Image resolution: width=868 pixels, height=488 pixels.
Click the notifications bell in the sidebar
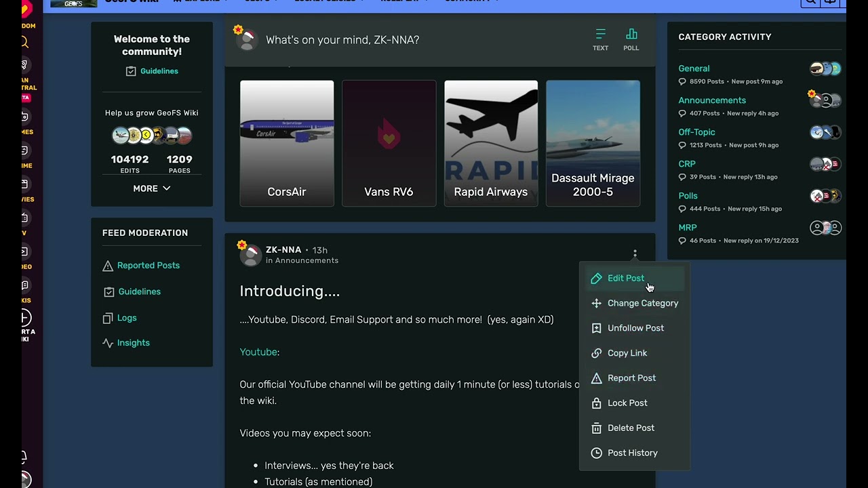[x=24, y=457]
